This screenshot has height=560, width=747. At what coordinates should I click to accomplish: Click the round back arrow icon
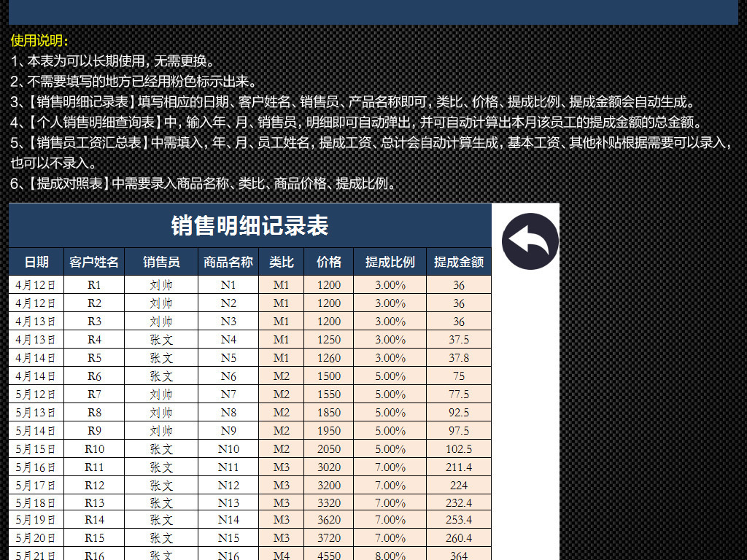[530, 241]
